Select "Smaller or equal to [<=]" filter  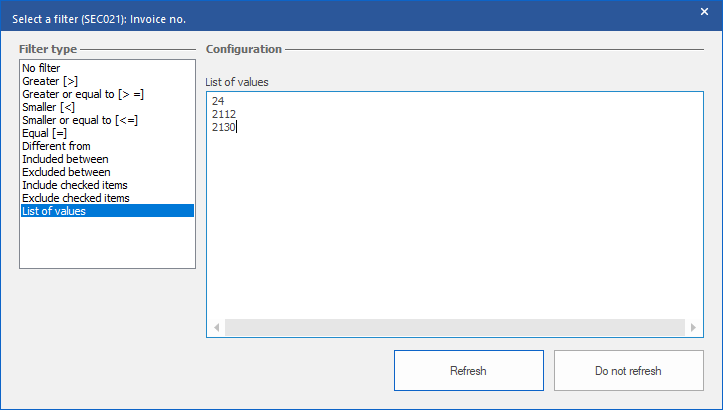coord(79,120)
